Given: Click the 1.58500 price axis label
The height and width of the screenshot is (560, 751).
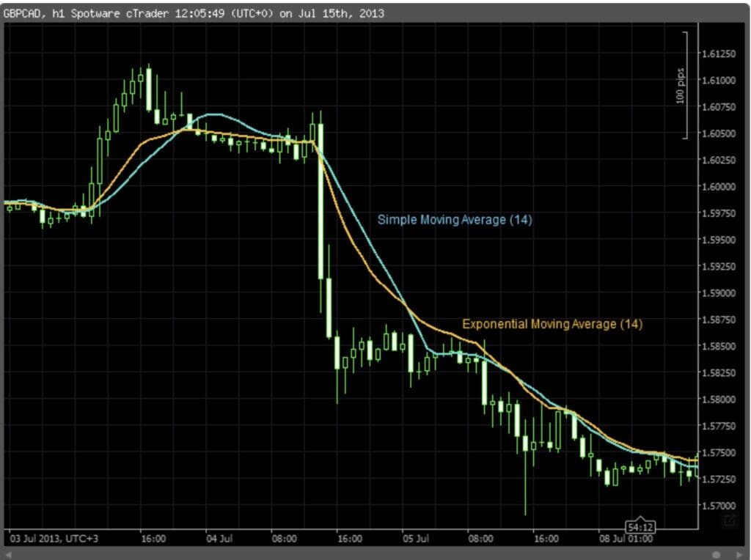Looking at the screenshot, I should tap(719, 346).
